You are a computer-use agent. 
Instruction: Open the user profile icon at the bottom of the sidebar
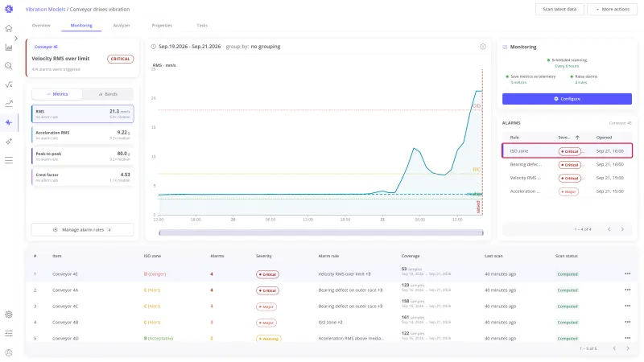coord(9,352)
